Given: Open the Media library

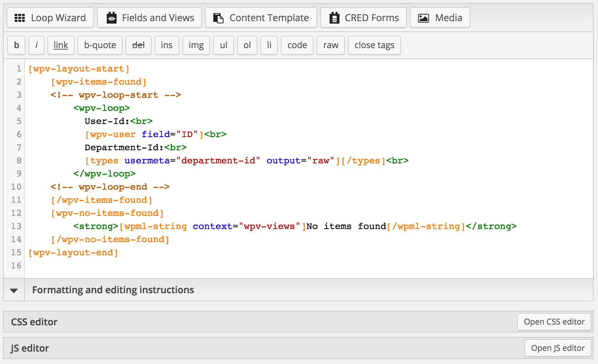Looking at the screenshot, I should pos(440,18).
